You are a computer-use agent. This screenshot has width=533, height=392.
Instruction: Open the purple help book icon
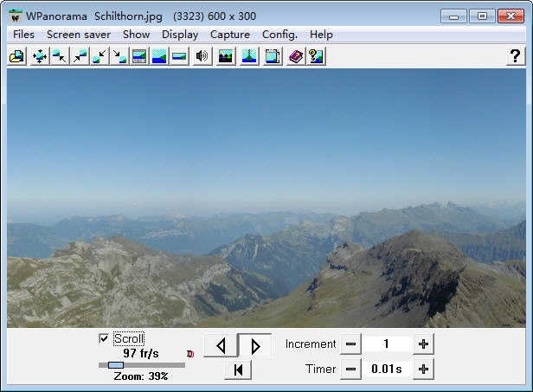pyautogui.click(x=296, y=56)
